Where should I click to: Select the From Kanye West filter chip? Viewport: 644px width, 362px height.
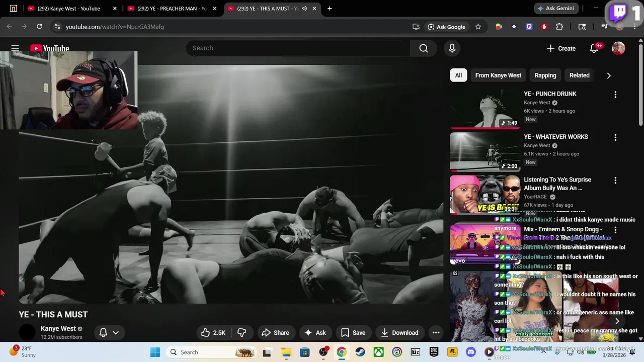point(498,75)
